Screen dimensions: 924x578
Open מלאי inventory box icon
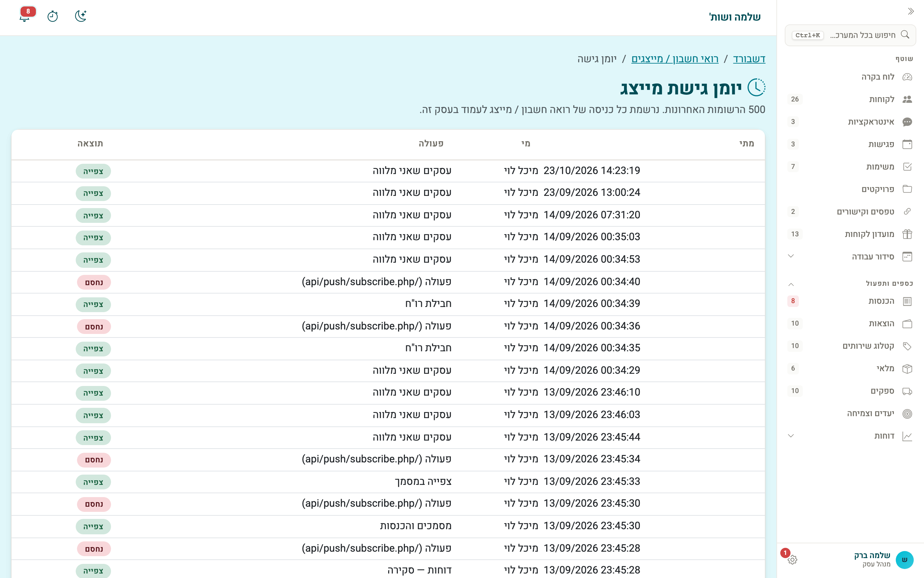coord(907,369)
